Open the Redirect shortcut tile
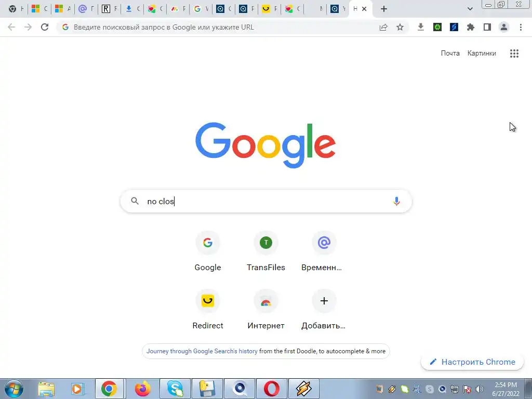Image resolution: width=532 pixels, height=399 pixels. [x=208, y=310]
